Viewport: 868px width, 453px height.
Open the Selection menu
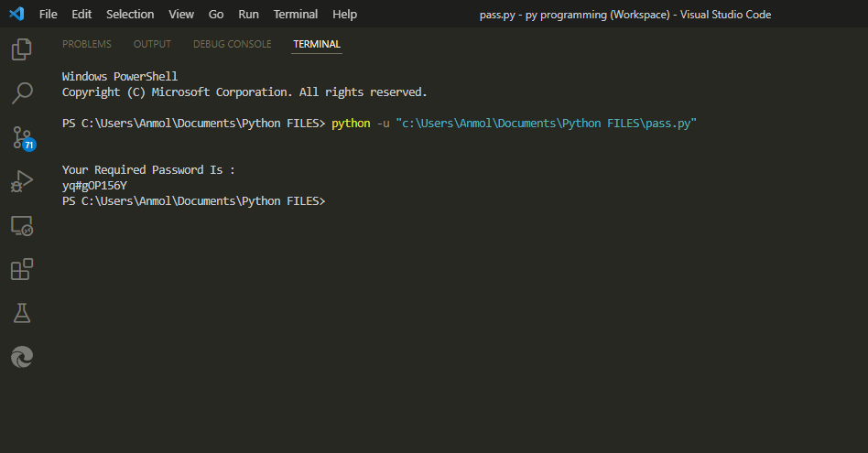coord(130,15)
